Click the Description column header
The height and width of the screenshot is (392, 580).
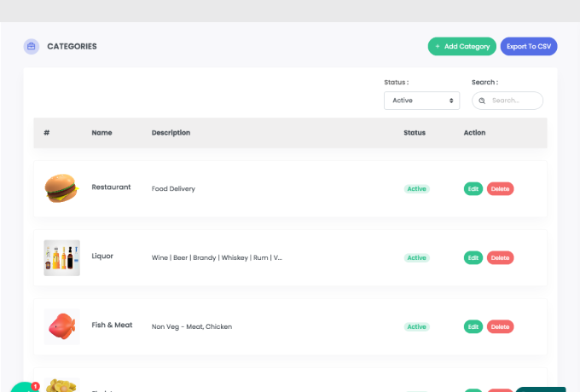pos(171,133)
